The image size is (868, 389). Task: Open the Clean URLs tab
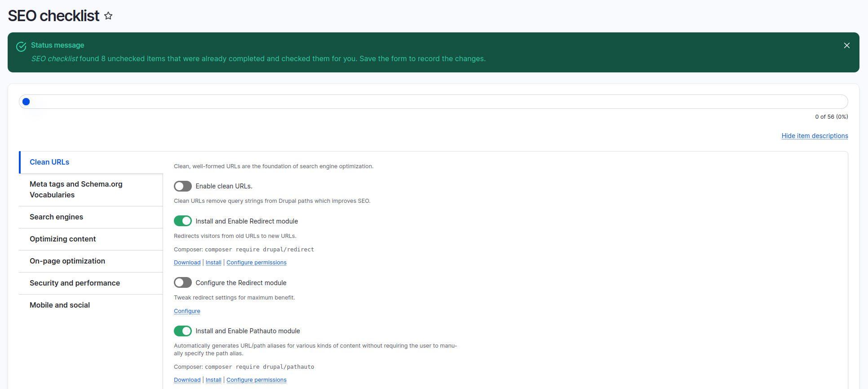(x=91, y=162)
